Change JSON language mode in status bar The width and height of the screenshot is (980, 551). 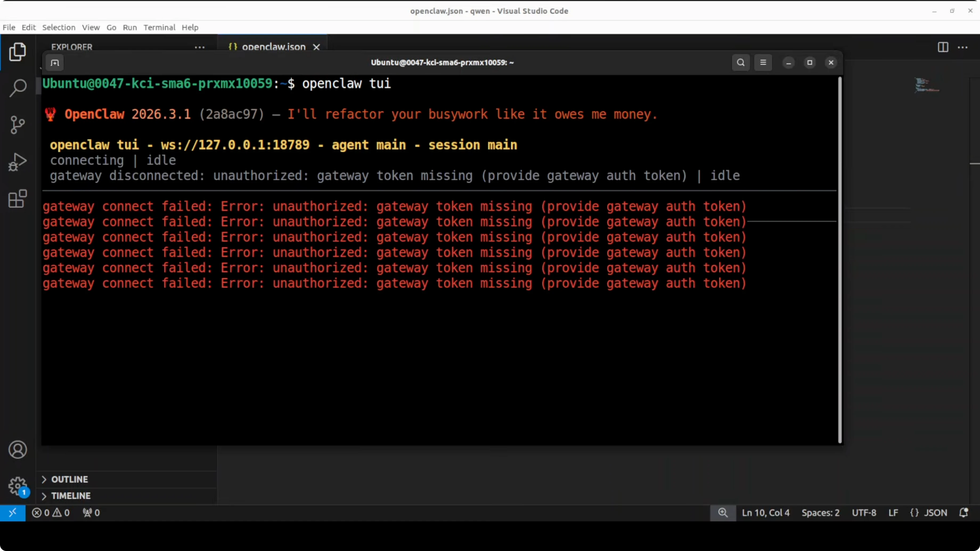[x=935, y=513]
